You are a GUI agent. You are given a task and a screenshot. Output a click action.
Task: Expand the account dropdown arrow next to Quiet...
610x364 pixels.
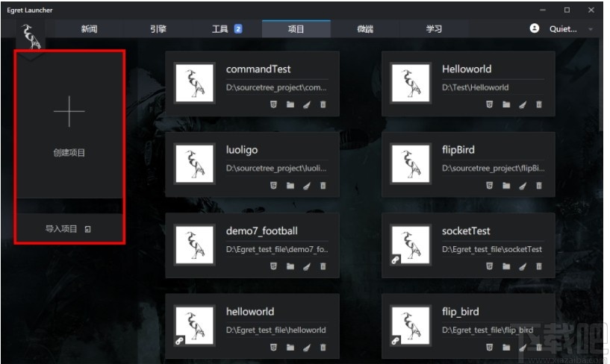pyautogui.click(x=591, y=29)
